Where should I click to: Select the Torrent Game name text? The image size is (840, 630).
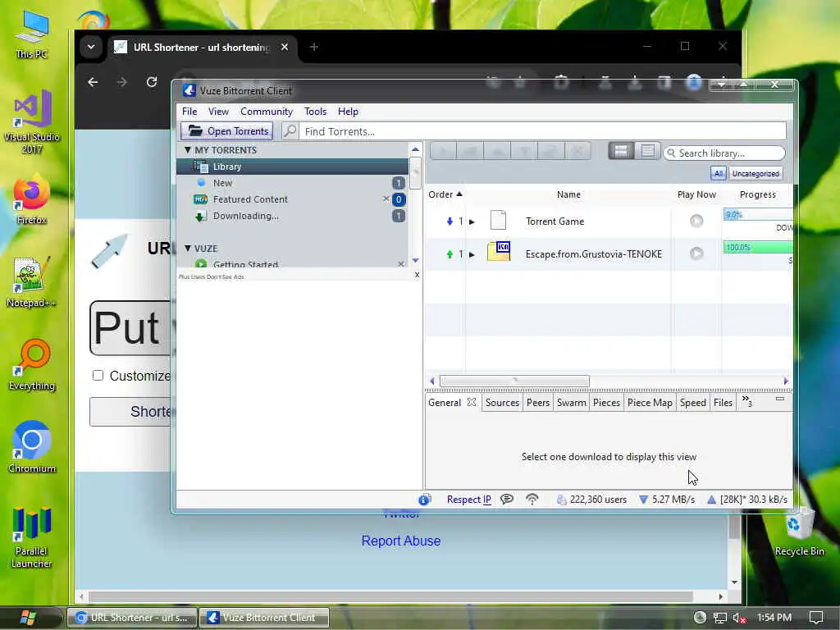555,221
